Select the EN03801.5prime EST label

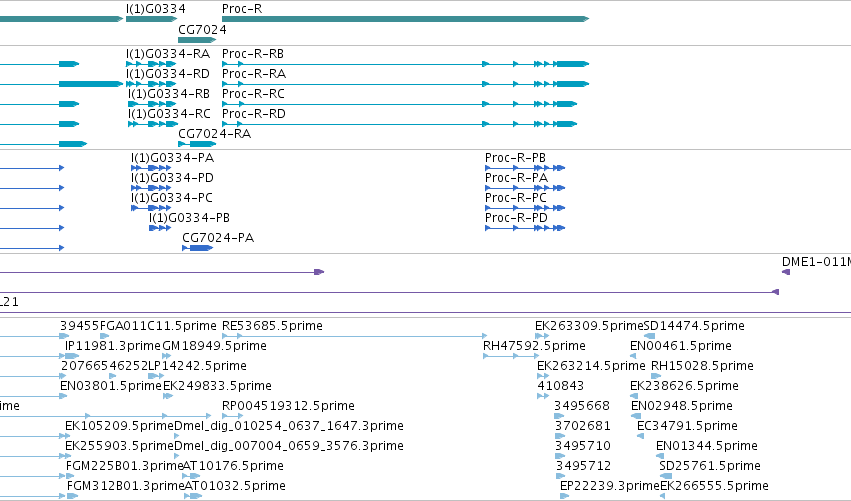pos(111,386)
